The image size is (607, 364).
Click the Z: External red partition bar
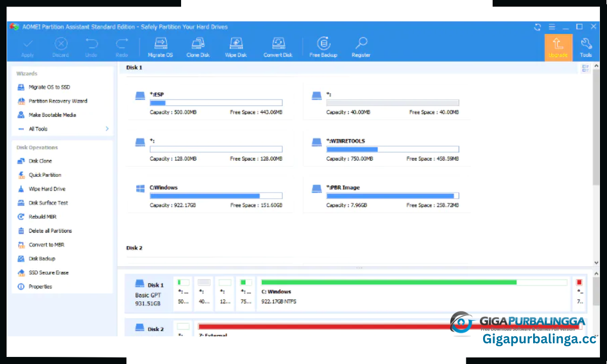coord(389,328)
